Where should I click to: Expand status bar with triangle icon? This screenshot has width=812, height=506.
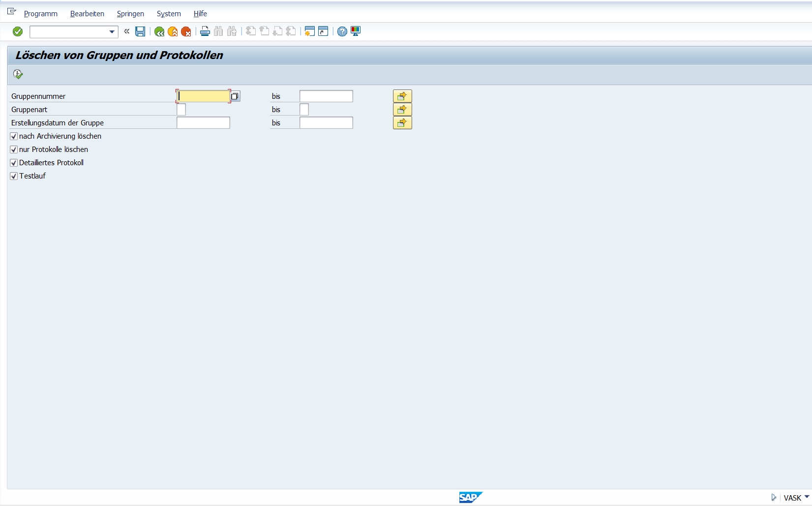[774, 498]
